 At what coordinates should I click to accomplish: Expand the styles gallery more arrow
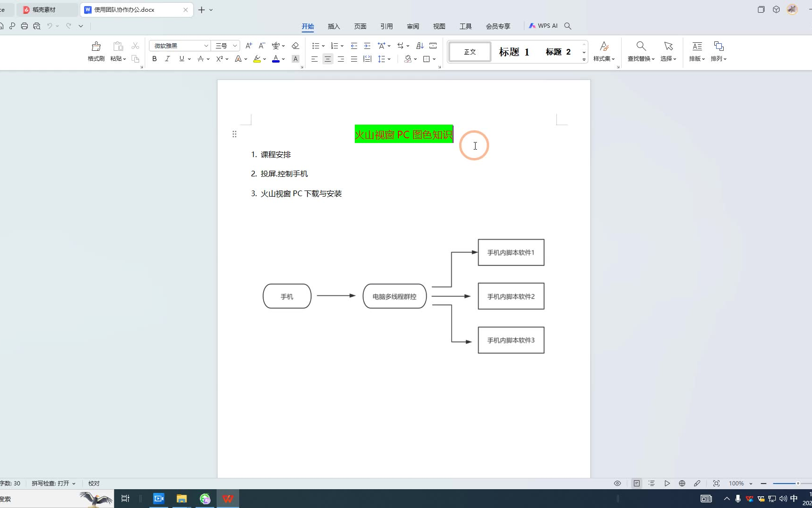(584, 59)
